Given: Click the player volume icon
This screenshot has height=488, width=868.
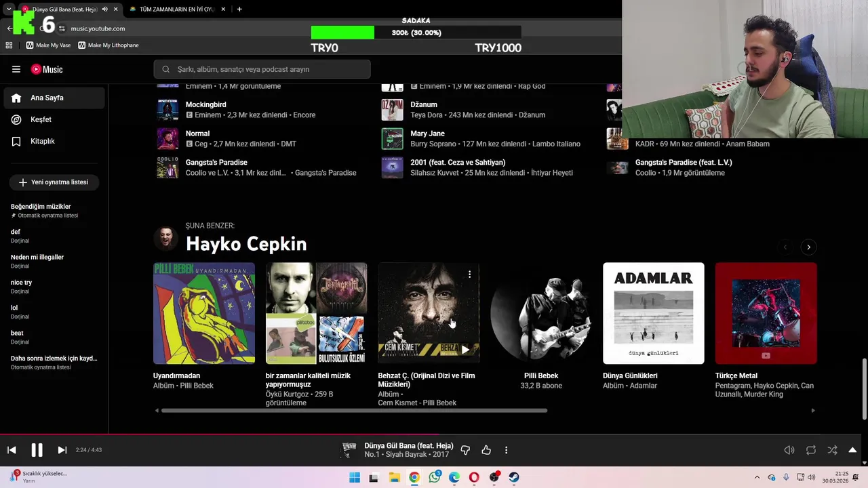Looking at the screenshot, I should tap(789, 450).
